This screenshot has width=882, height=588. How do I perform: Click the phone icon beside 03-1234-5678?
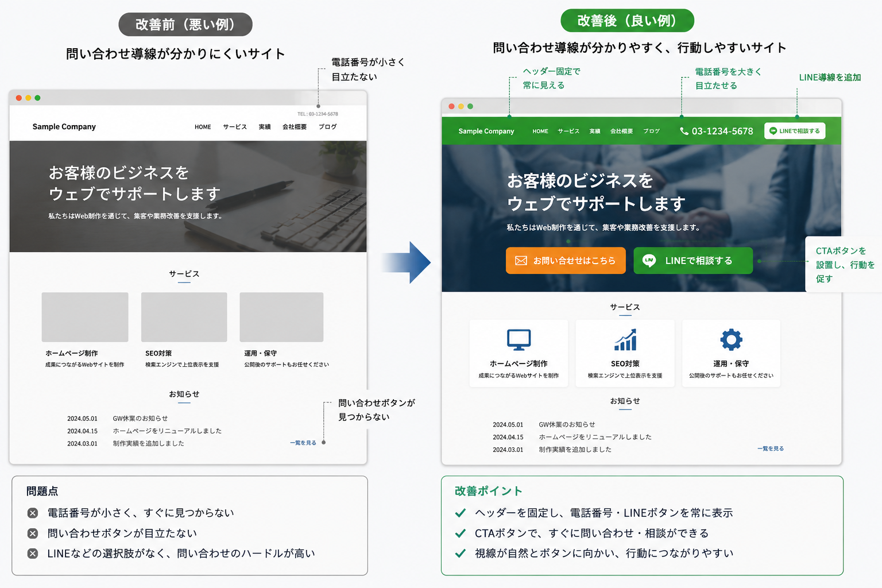pyautogui.click(x=684, y=131)
